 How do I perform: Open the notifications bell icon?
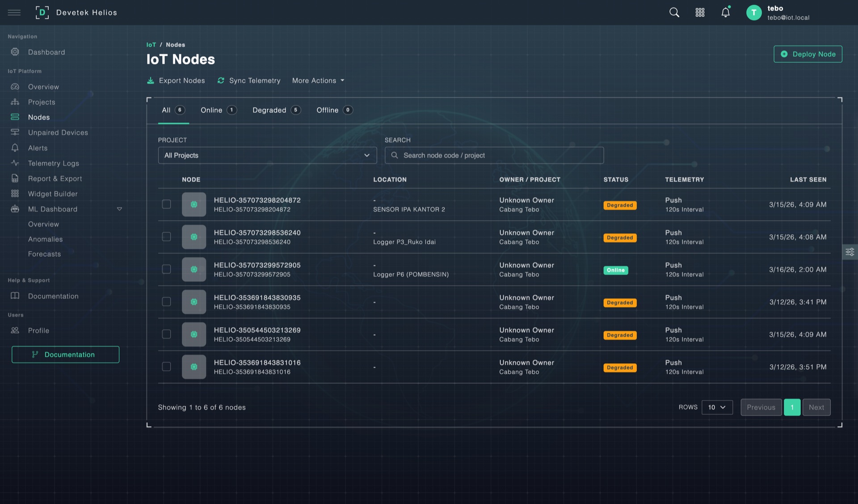(725, 12)
